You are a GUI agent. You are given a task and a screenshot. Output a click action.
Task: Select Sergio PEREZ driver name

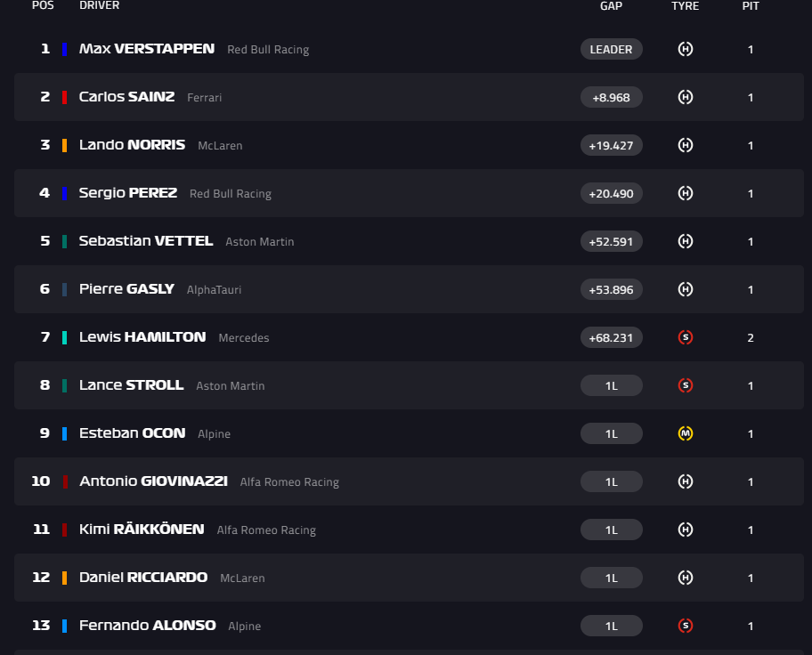[128, 193]
